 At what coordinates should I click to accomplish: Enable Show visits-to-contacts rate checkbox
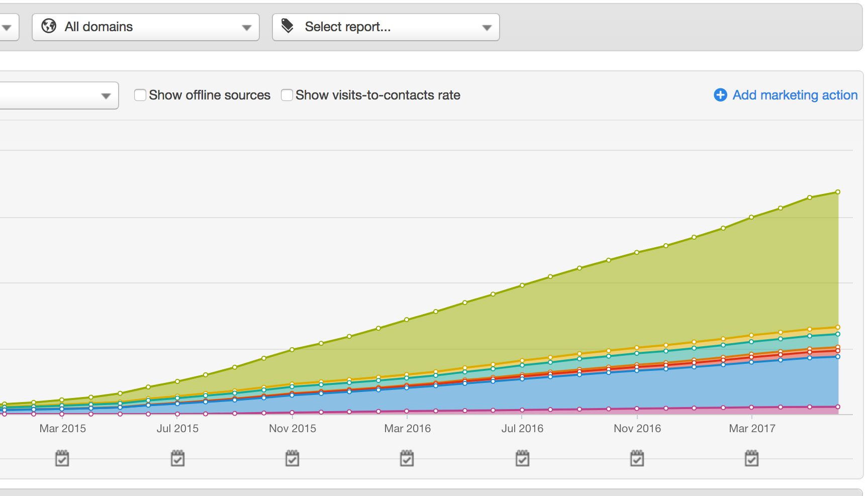287,95
